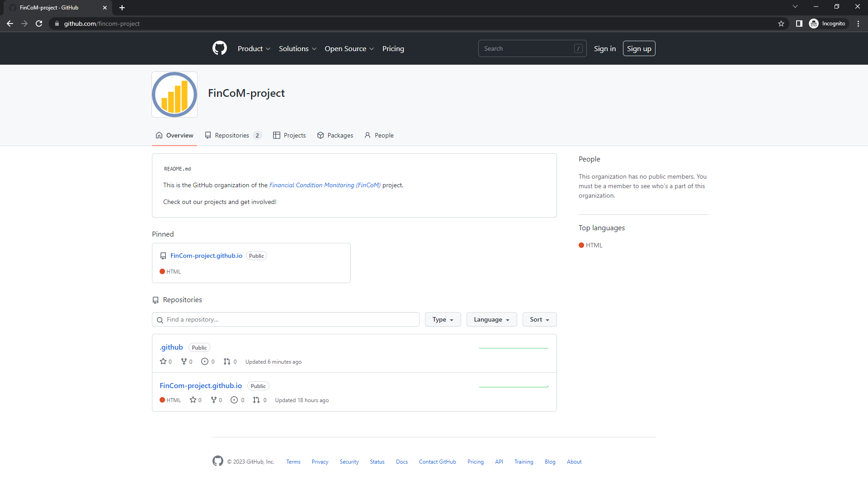Viewport: 868px width, 498px height.
Task: Click issues count of FinCom-project.github.io repository
Action: (x=238, y=400)
